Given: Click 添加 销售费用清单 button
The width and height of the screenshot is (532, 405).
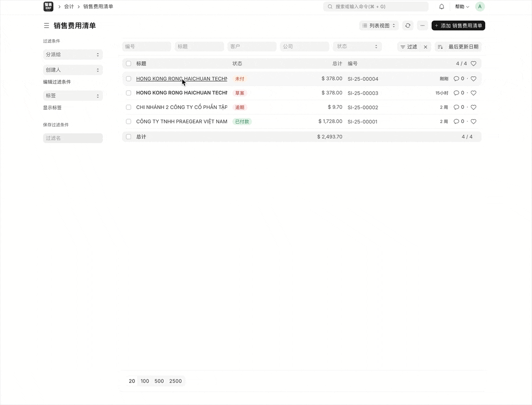Looking at the screenshot, I should pos(458,26).
